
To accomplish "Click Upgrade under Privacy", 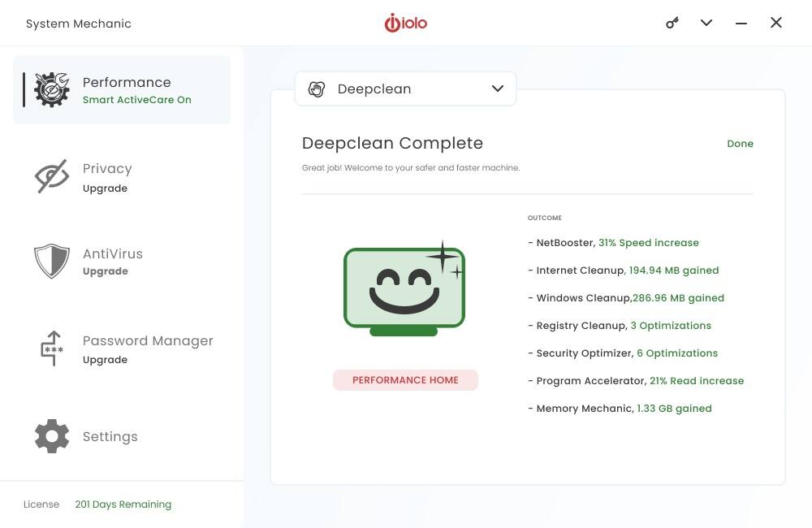I will (x=105, y=188).
